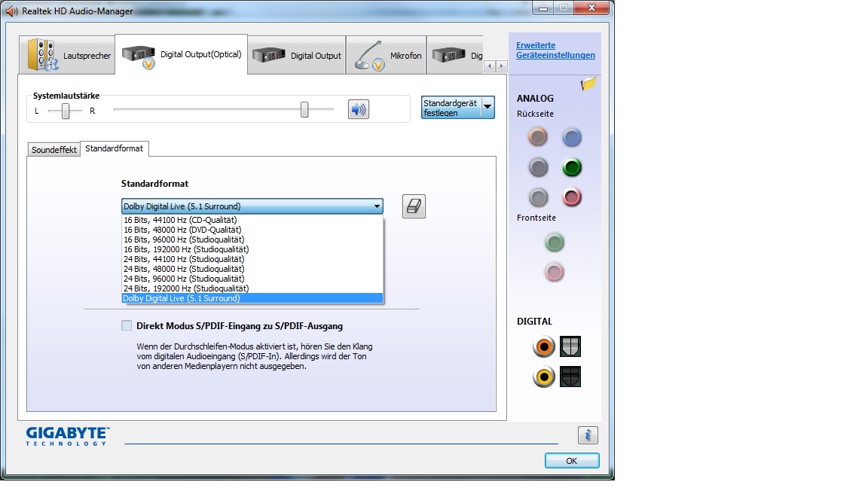Open the yellow folder connector settings icon
This screenshot has height=488, width=868.
click(588, 84)
